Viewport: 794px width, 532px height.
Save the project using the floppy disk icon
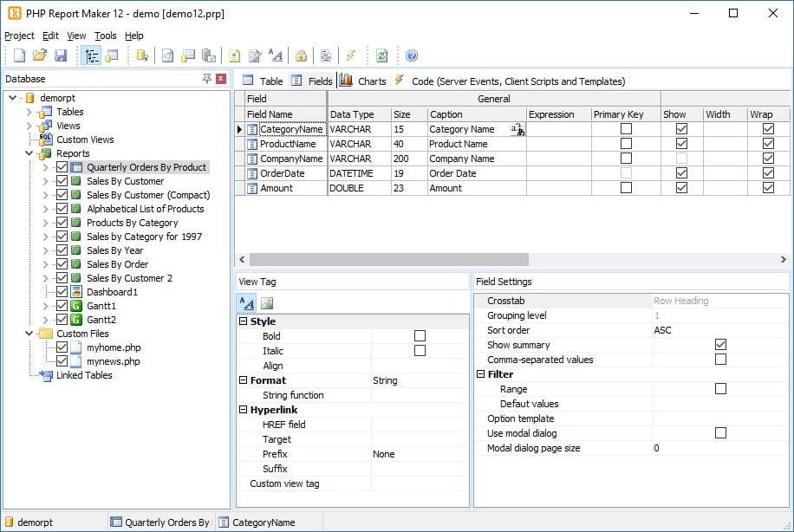pos(61,55)
